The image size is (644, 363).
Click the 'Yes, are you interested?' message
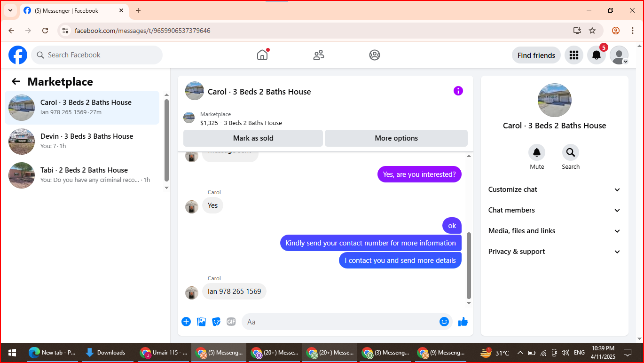[x=419, y=174]
